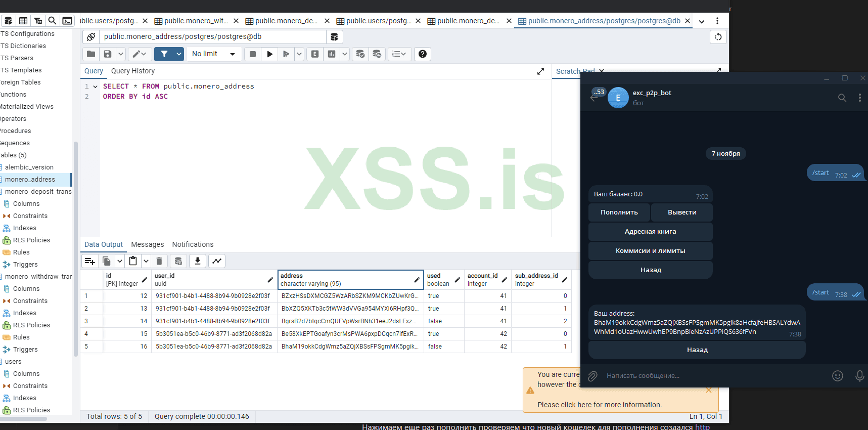Close the public.monero_address tab
The image size is (868, 430).
coord(688,21)
